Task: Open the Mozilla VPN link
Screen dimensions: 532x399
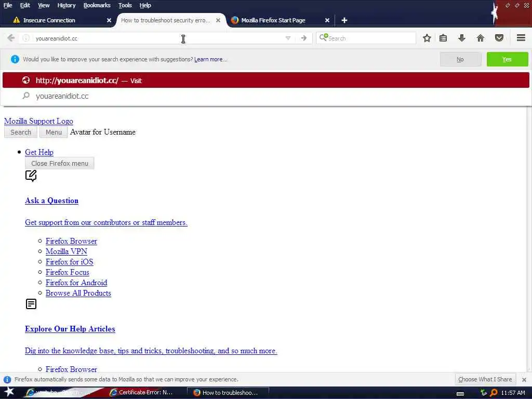Action: click(x=66, y=251)
